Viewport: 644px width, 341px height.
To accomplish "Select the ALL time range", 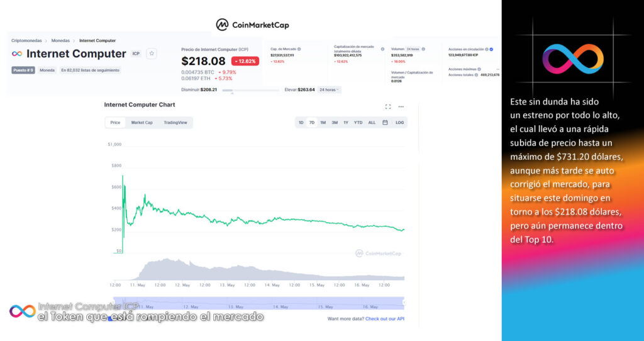I will [372, 123].
